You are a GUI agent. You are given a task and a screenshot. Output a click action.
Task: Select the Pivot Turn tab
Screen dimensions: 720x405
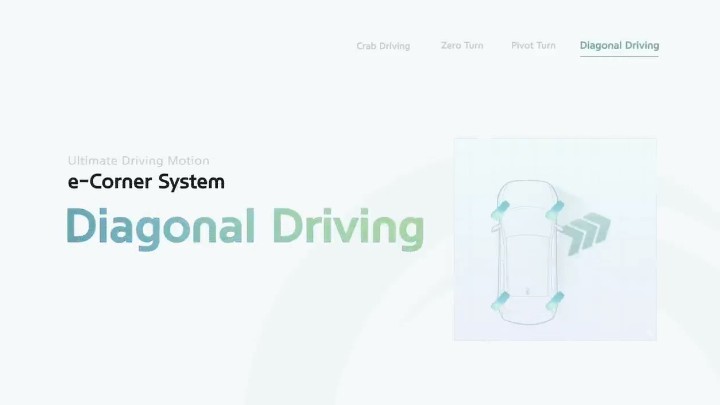(533, 45)
